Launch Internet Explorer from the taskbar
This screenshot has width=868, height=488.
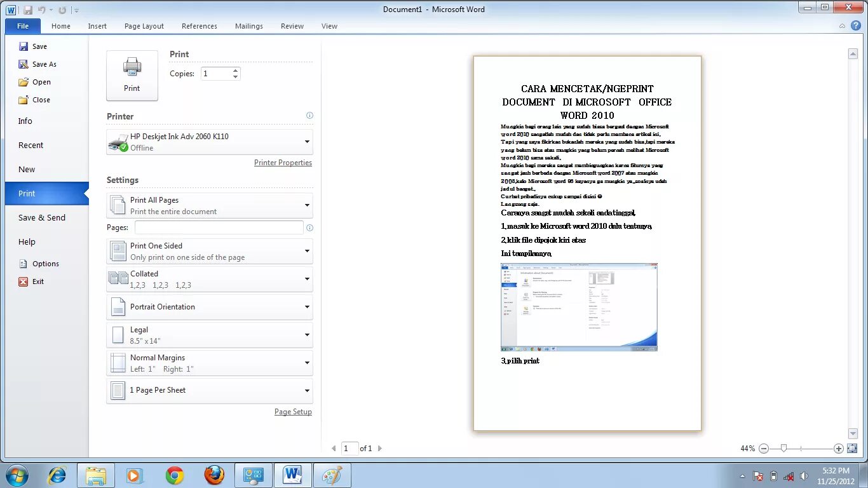coord(57,475)
